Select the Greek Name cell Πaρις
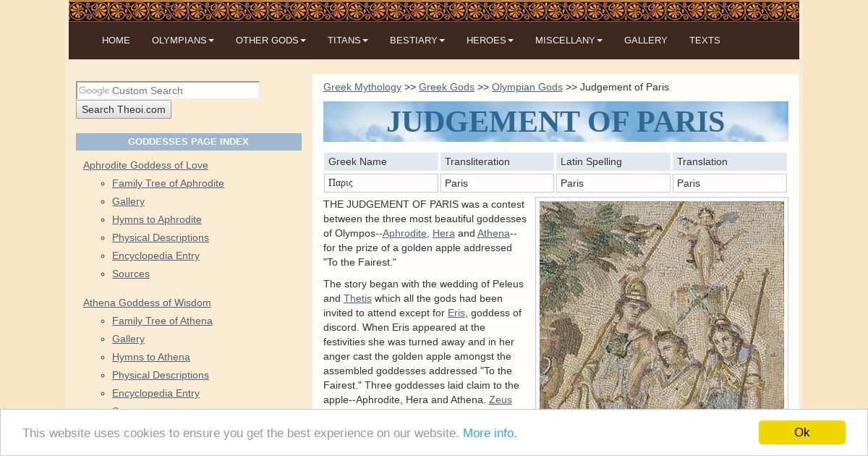868x456 pixels. [x=381, y=183]
